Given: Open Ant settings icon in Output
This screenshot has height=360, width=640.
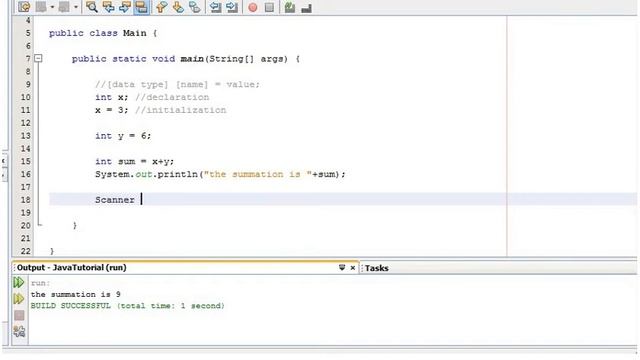Looking at the screenshot, I should click(x=19, y=331).
